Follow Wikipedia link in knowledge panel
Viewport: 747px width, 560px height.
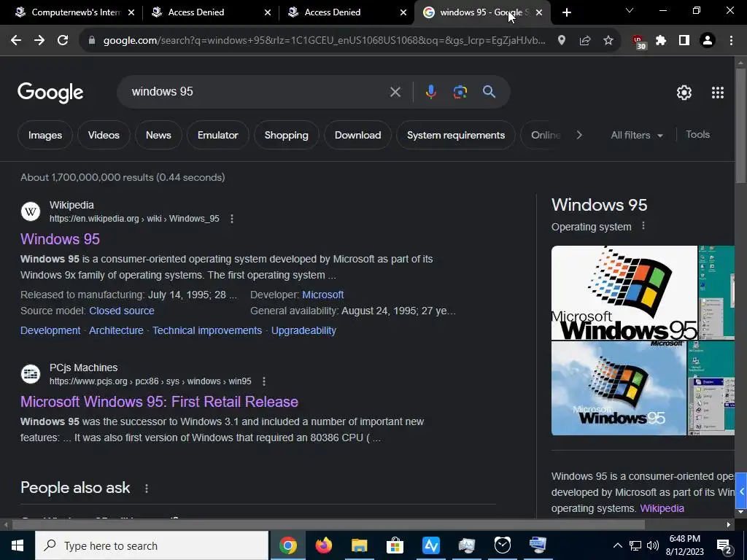click(662, 508)
